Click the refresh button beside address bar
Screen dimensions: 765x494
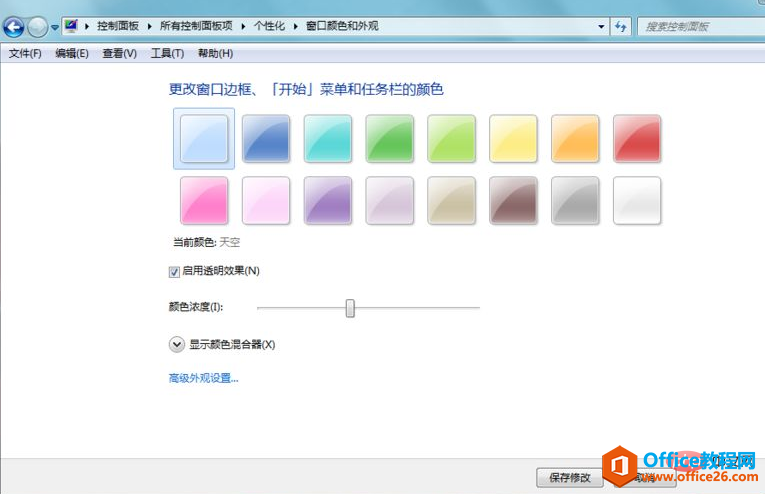point(621,26)
